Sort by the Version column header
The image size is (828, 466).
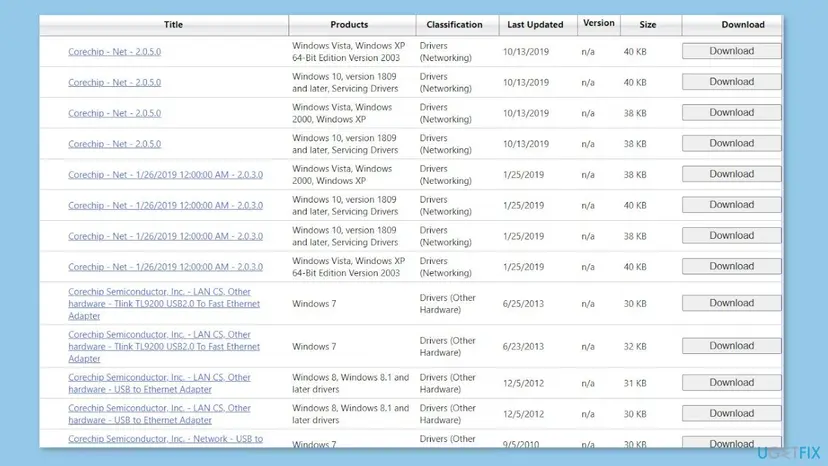pos(598,23)
